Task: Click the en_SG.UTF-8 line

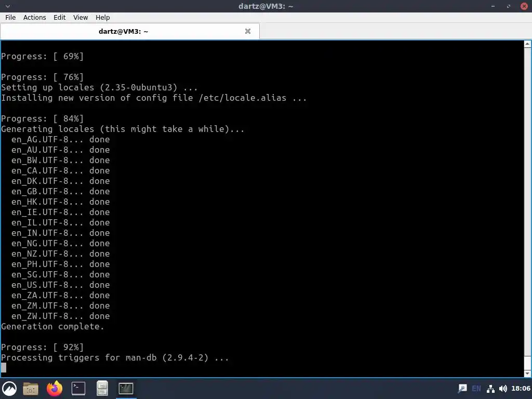Action: click(x=60, y=274)
